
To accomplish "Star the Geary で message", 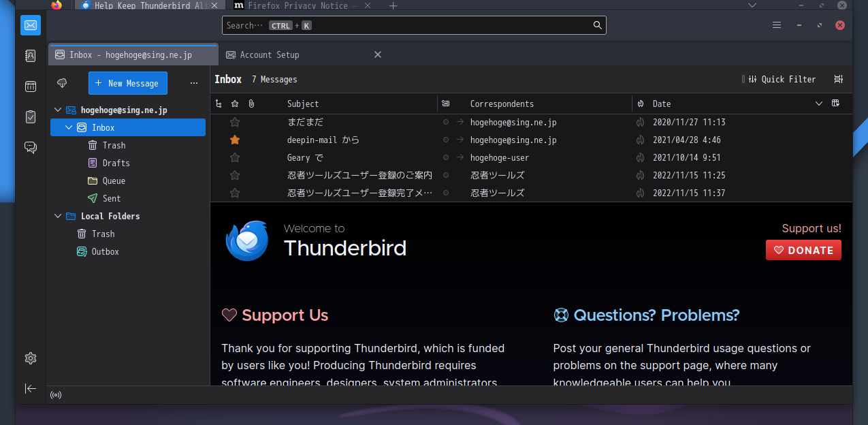I will click(x=235, y=157).
